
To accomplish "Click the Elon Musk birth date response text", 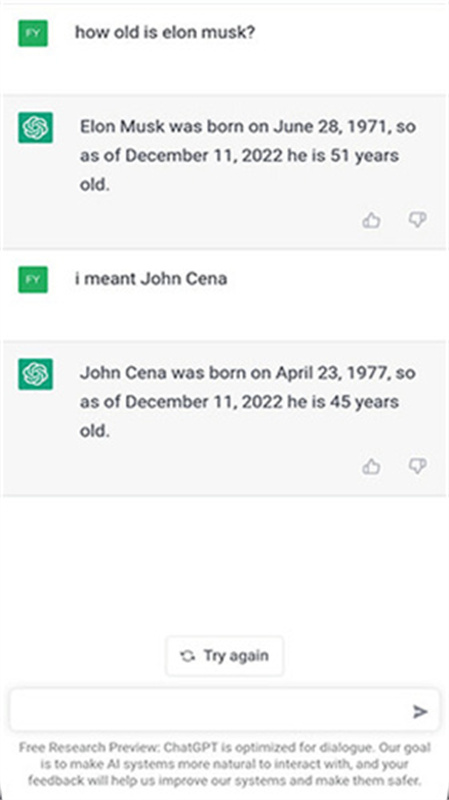I will point(247,156).
